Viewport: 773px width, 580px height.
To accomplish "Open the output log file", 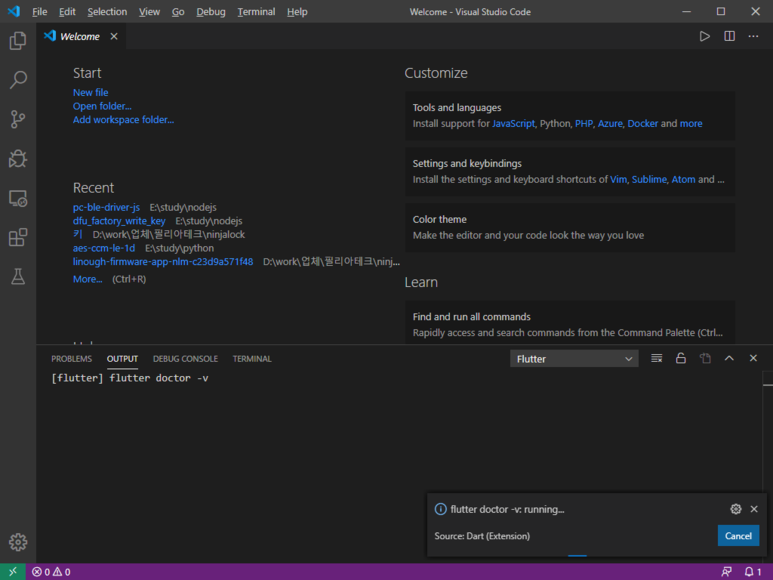I will pos(705,359).
